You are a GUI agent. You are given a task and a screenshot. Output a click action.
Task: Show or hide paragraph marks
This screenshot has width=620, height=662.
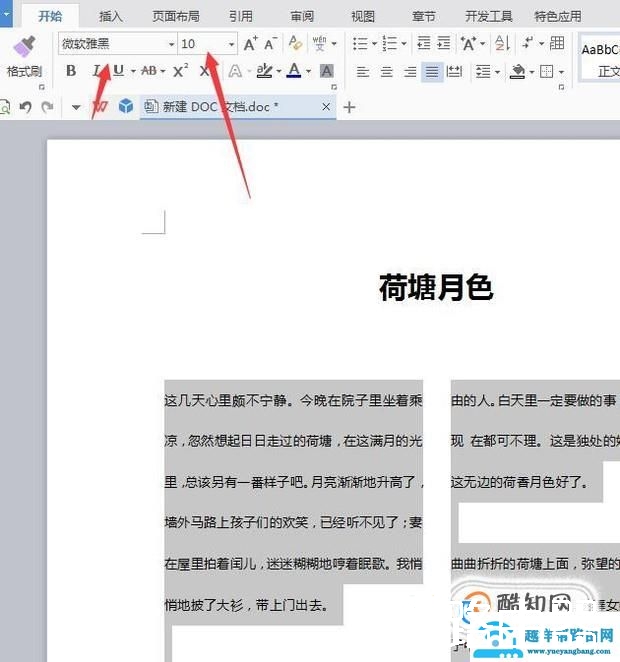pyautogui.click(x=528, y=43)
